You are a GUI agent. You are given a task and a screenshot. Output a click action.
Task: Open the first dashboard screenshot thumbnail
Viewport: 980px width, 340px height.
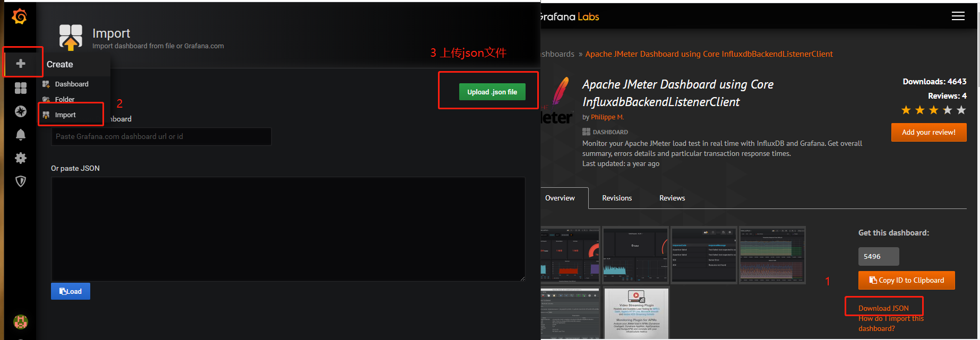click(x=570, y=255)
